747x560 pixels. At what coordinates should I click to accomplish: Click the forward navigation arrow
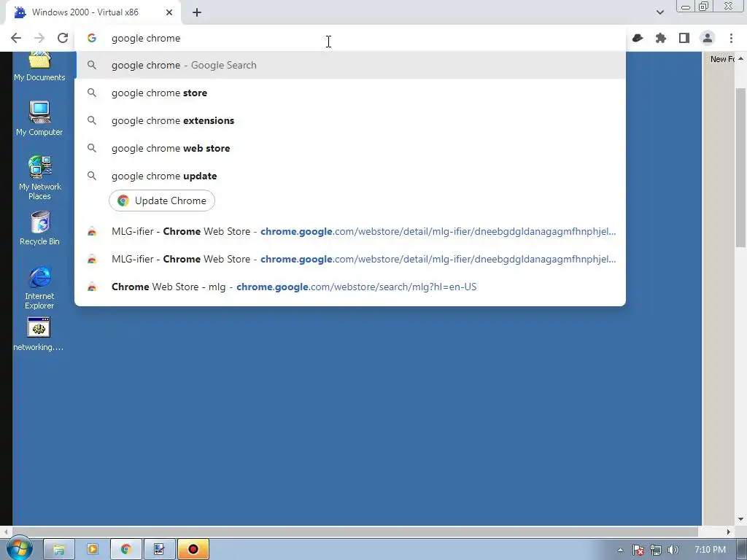39,38
